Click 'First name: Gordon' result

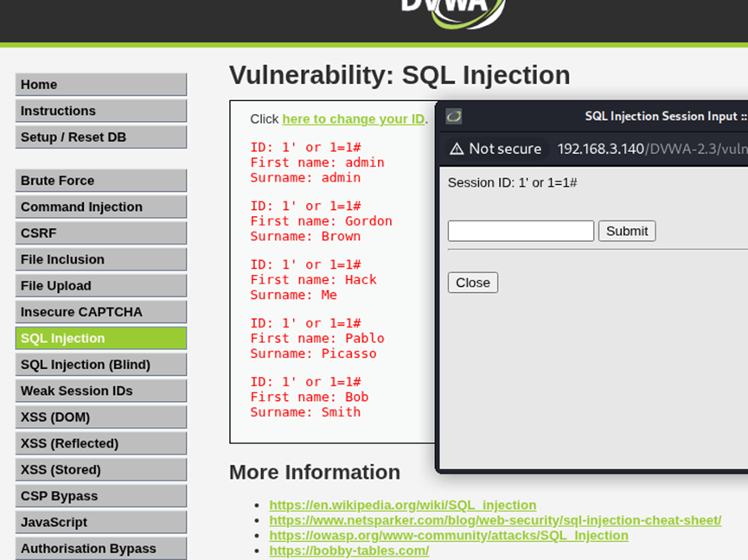click(321, 221)
